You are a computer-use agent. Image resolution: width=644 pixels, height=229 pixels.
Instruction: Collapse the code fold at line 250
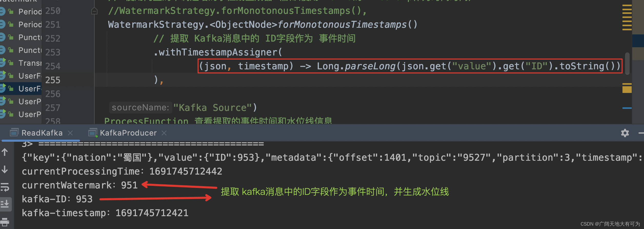pos(94,11)
